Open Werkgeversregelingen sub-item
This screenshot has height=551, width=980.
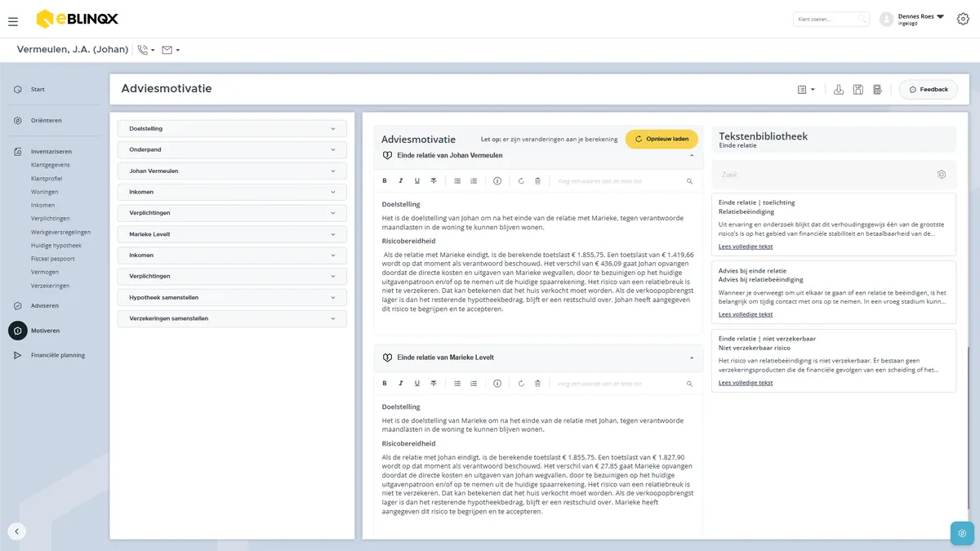[x=61, y=232]
